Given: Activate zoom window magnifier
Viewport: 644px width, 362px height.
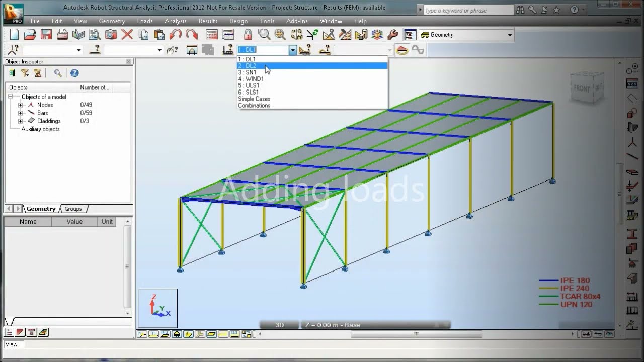Looking at the screenshot, I should [x=264, y=35].
